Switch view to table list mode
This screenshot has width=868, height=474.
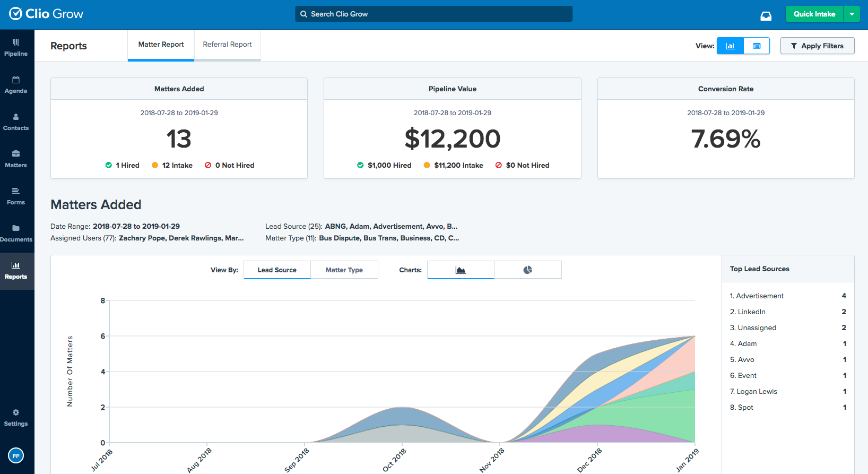pyautogui.click(x=757, y=46)
